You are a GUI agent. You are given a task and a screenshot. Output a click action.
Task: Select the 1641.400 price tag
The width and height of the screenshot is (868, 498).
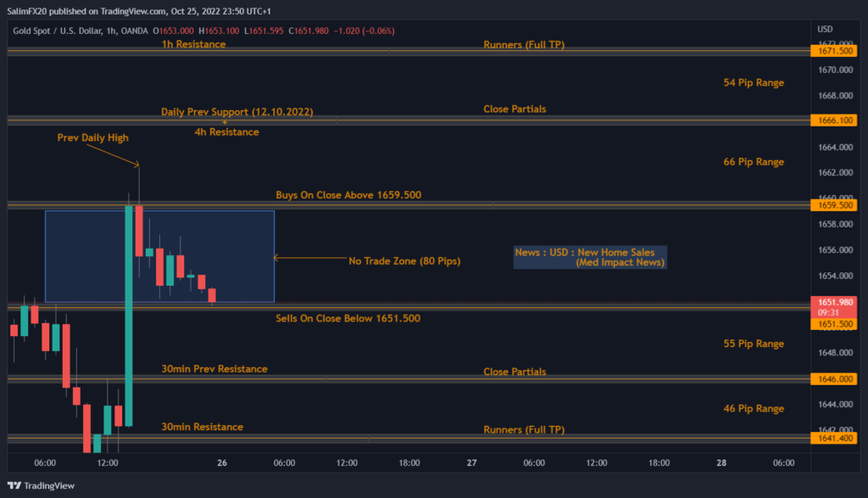(x=834, y=438)
